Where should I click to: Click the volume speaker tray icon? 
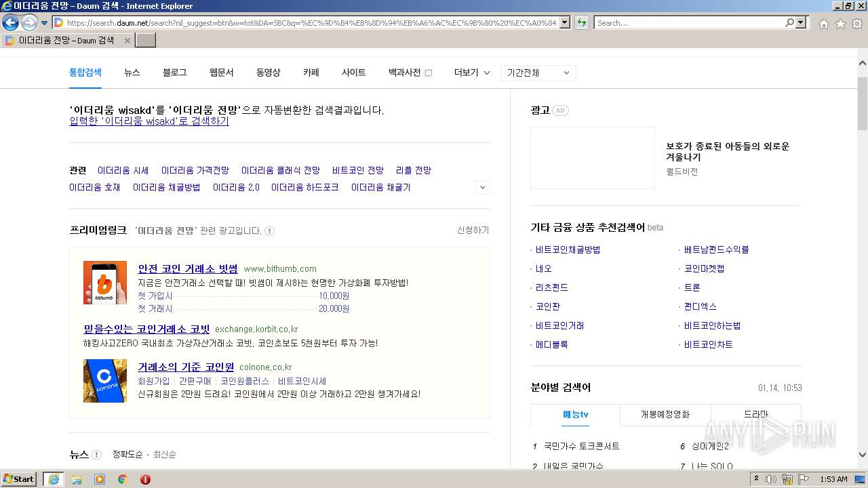coord(771,479)
